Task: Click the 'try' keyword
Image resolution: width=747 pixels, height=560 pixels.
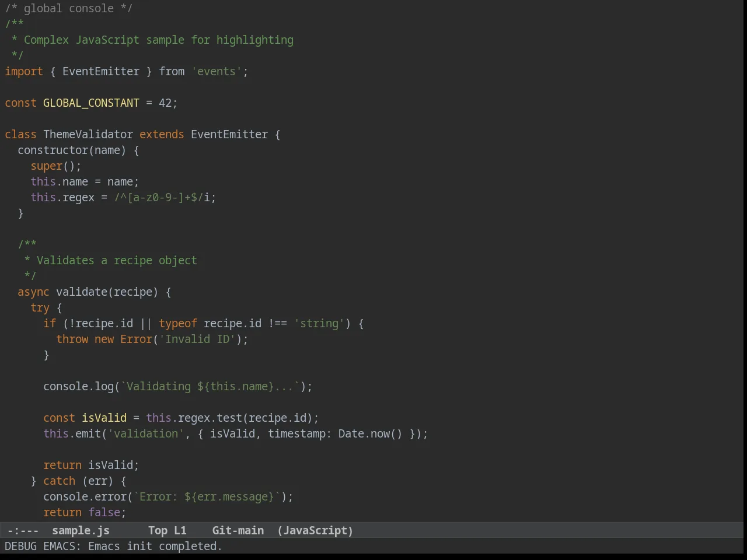Action: point(40,307)
